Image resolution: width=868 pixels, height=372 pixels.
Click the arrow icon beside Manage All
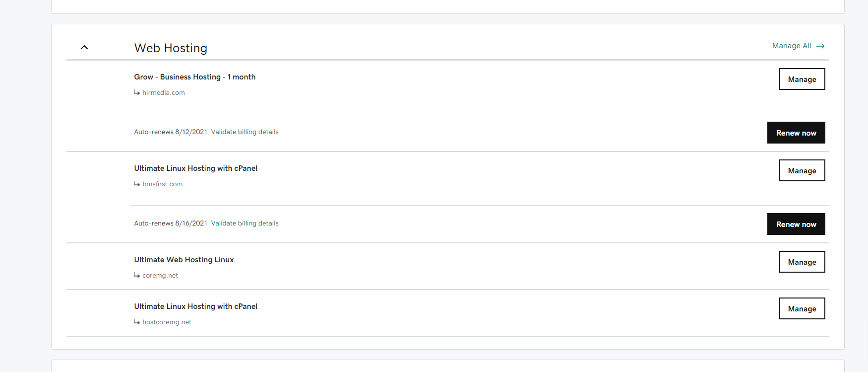pos(820,46)
